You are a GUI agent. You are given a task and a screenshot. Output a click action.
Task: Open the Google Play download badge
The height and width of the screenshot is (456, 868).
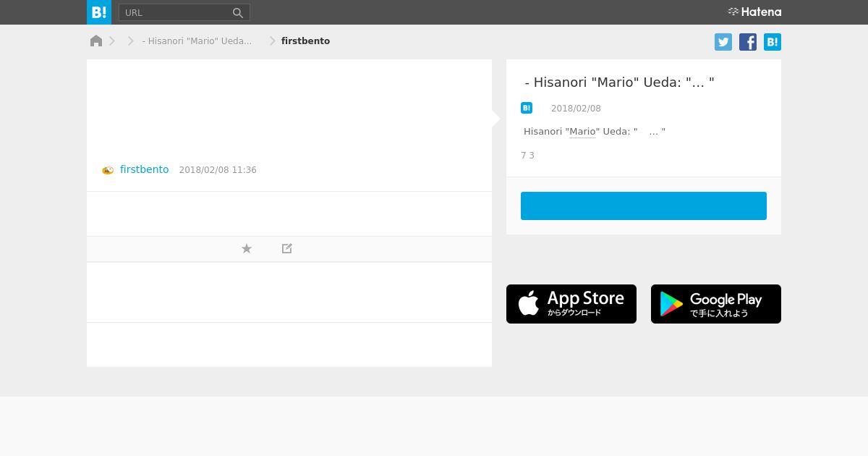(716, 304)
